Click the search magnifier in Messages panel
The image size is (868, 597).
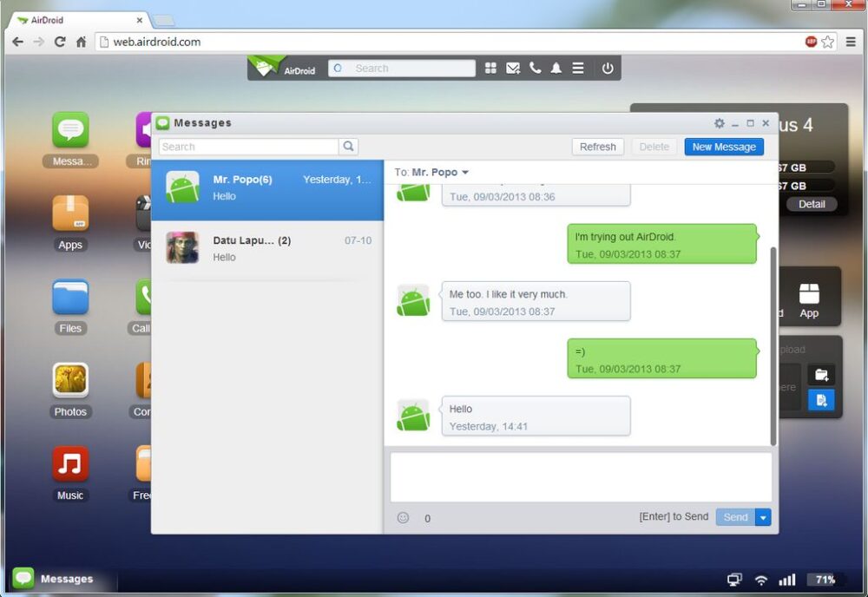(x=348, y=146)
